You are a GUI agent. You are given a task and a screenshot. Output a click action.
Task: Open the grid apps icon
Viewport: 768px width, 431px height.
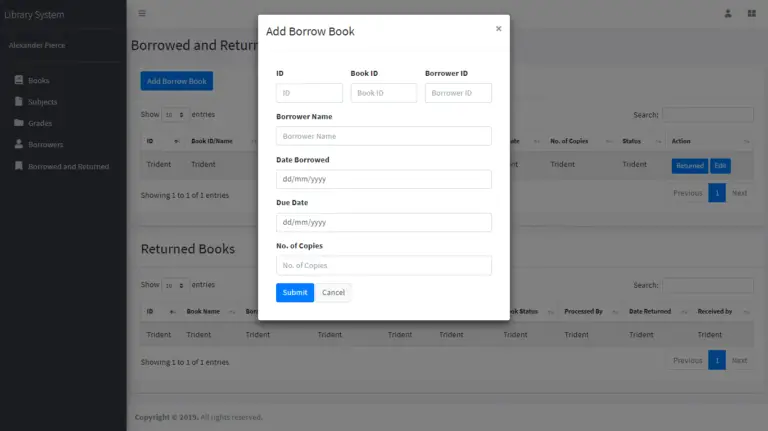(x=751, y=13)
